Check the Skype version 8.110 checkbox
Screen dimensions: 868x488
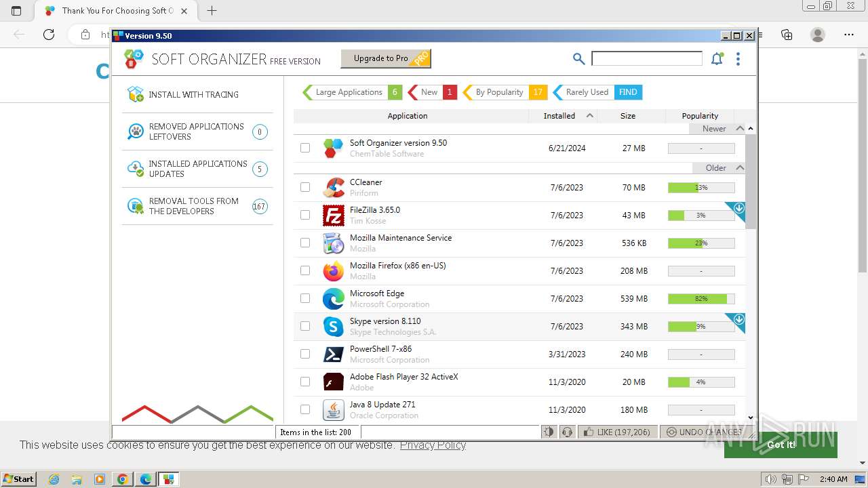pos(305,326)
